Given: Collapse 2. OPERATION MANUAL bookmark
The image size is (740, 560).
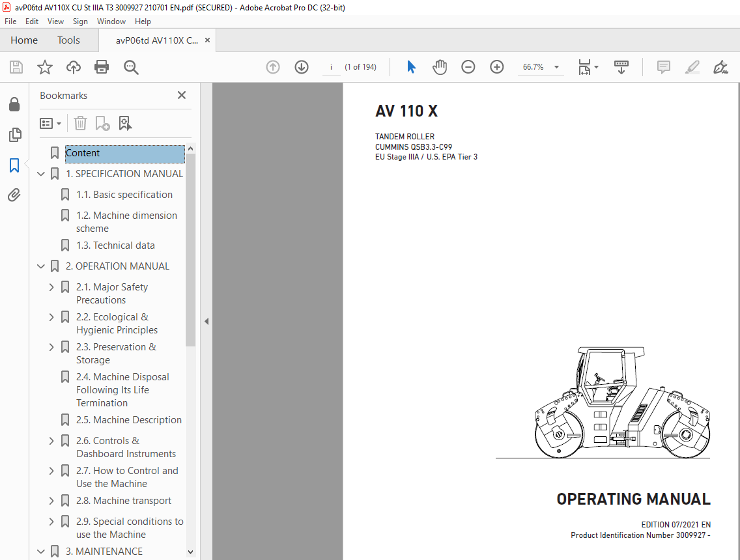Looking at the screenshot, I should click(x=41, y=266).
